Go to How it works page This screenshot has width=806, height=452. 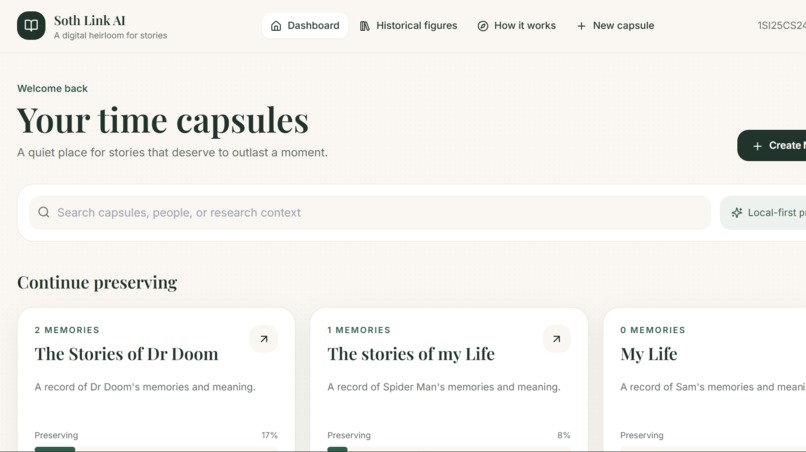tap(517, 26)
